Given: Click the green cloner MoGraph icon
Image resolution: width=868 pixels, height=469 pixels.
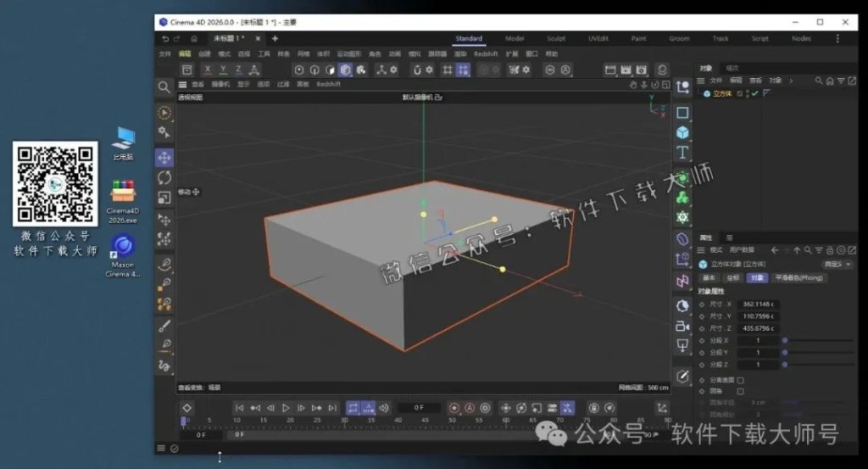Looking at the screenshot, I should click(682, 198).
